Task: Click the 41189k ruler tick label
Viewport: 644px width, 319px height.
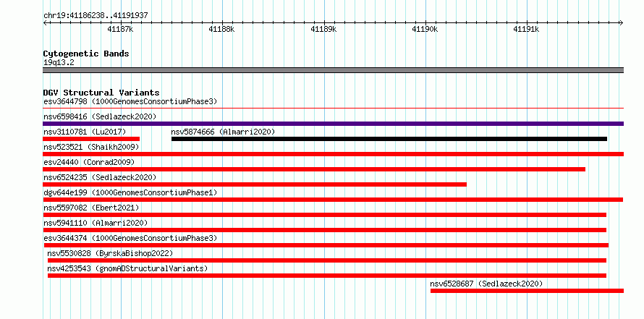Action: pyautogui.click(x=323, y=29)
